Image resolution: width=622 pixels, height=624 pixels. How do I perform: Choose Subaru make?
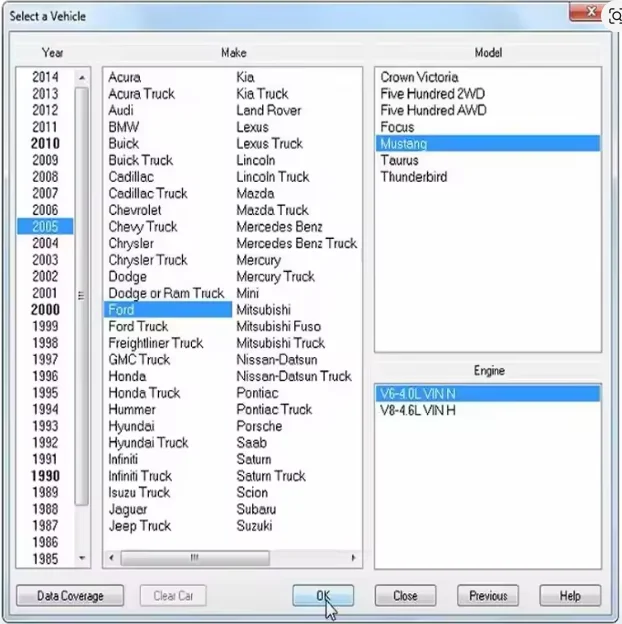pos(256,509)
